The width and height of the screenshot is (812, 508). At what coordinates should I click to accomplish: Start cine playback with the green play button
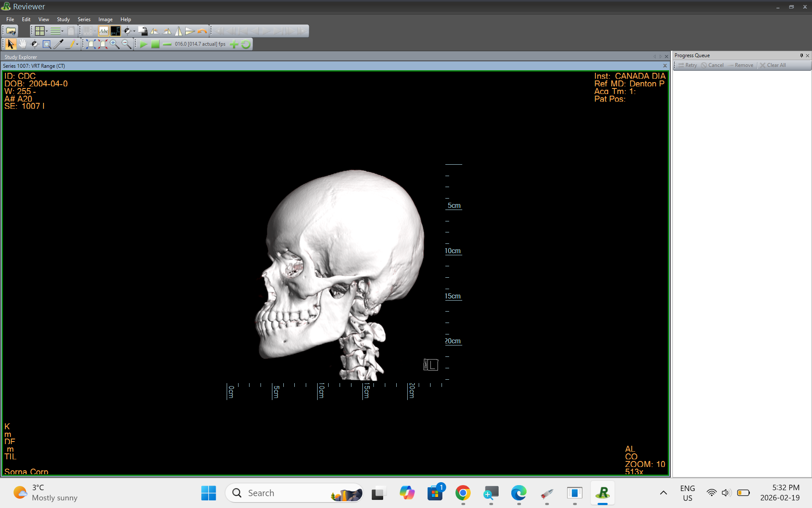tap(144, 44)
